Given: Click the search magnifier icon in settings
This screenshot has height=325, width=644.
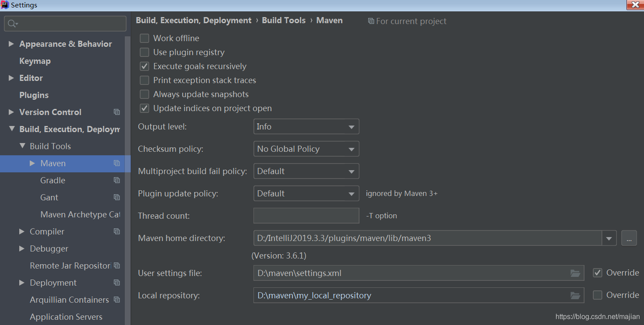Looking at the screenshot, I should coord(12,24).
